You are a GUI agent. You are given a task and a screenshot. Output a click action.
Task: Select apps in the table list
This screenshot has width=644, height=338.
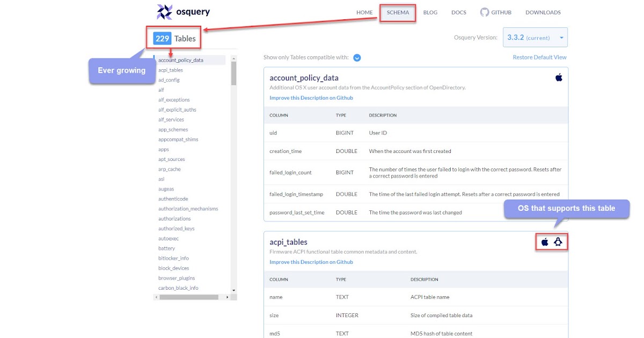tap(164, 150)
